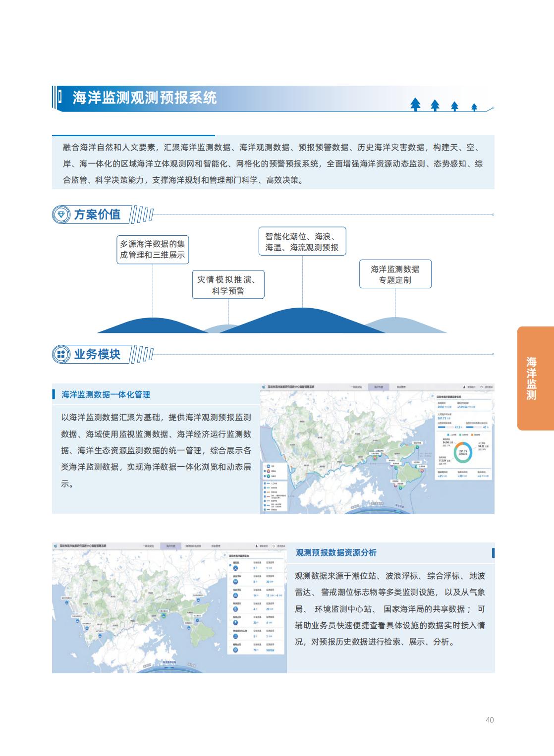Click the 智能化潮位、海浪、海温、海流观测预报 callout box
This screenshot has width=554, height=756.
tap(302, 241)
